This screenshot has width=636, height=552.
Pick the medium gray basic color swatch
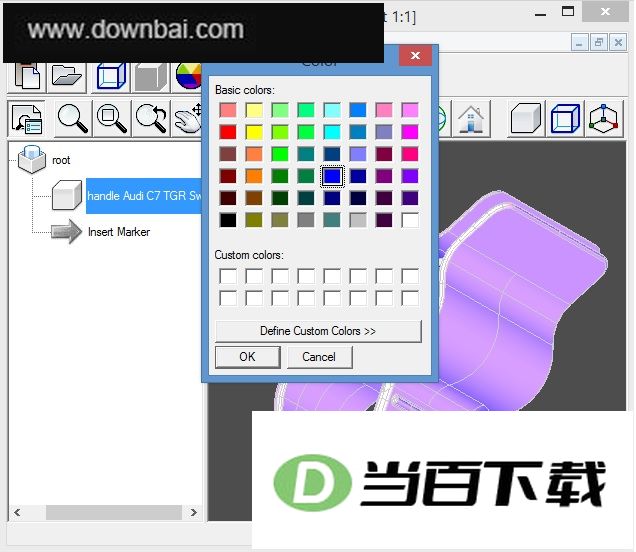click(x=306, y=220)
